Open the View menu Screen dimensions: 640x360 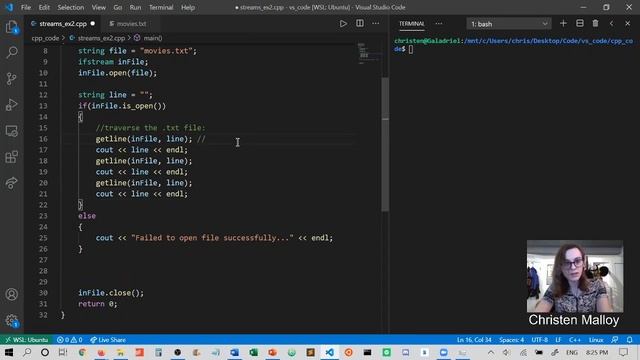pyautogui.click(x=98, y=7)
